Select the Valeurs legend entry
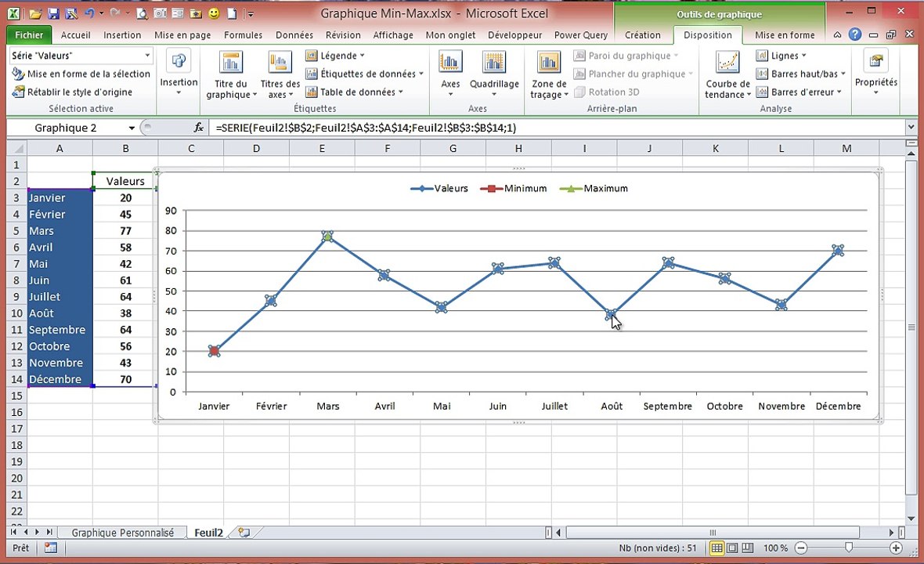 439,189
